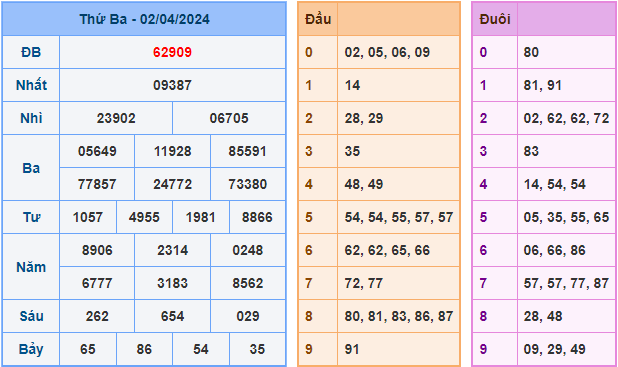Click Đầu row 6 values 62, 62, 65, 66

tap(387, 250)
